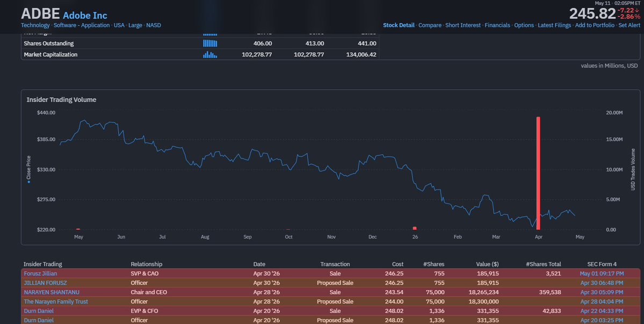
Task: Open the Compare tab
Action: pyautogui.click(x=430, y=25)
